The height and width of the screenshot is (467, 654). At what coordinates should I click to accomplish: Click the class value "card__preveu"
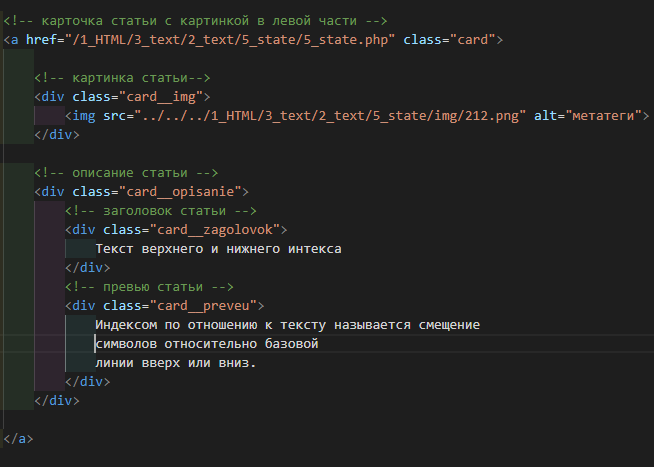coord(203,306)
